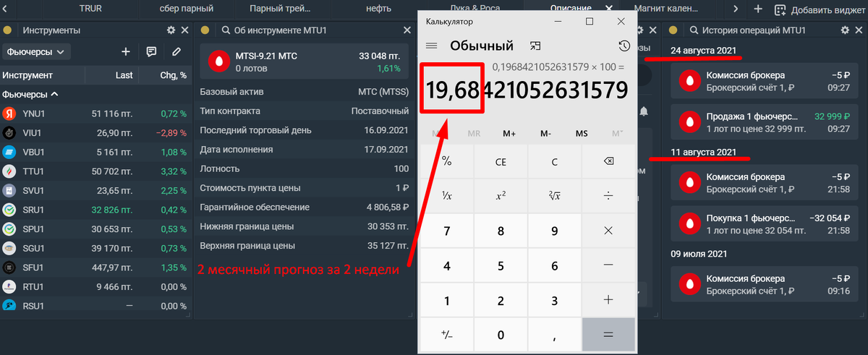Select the SPU1 instrument icon
Screen dimensions: 868x355
point(9,229)
